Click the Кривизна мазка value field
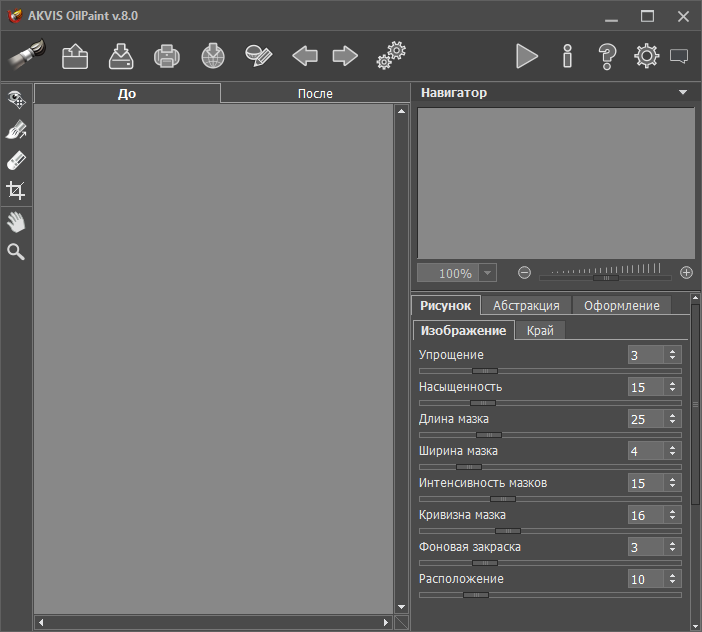Viewport: 702px width, 632px height. [x=646, y=515]
